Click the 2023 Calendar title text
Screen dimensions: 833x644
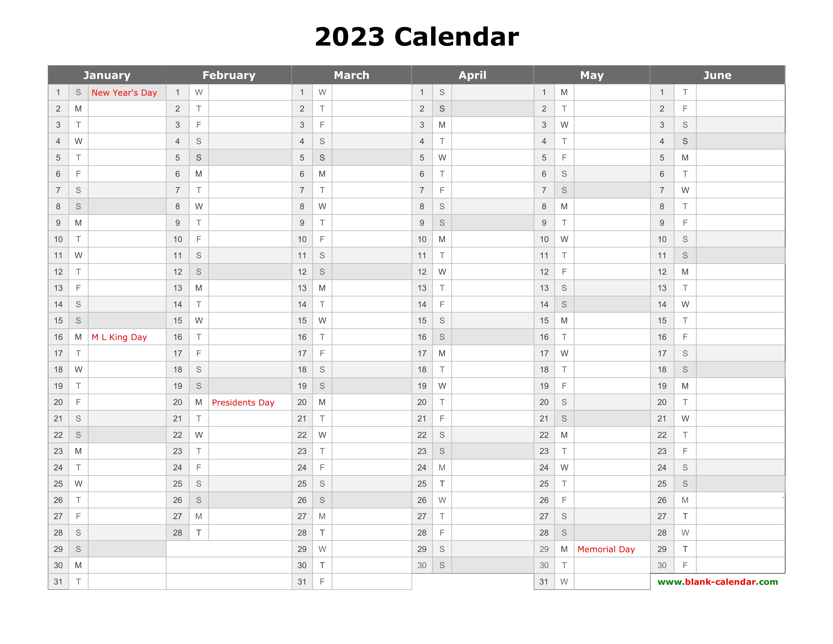coord(416,32)
